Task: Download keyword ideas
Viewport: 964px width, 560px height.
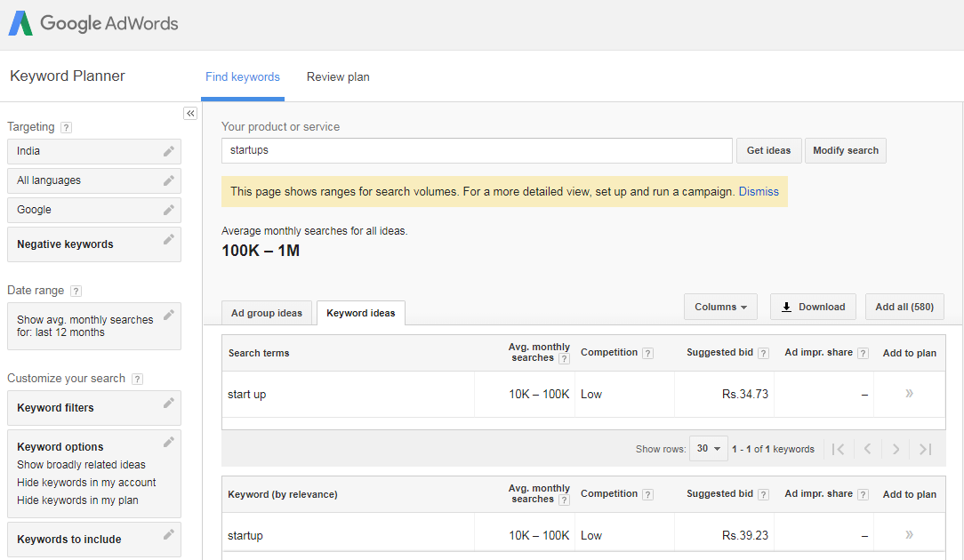Action: click(x=813, y=307)
